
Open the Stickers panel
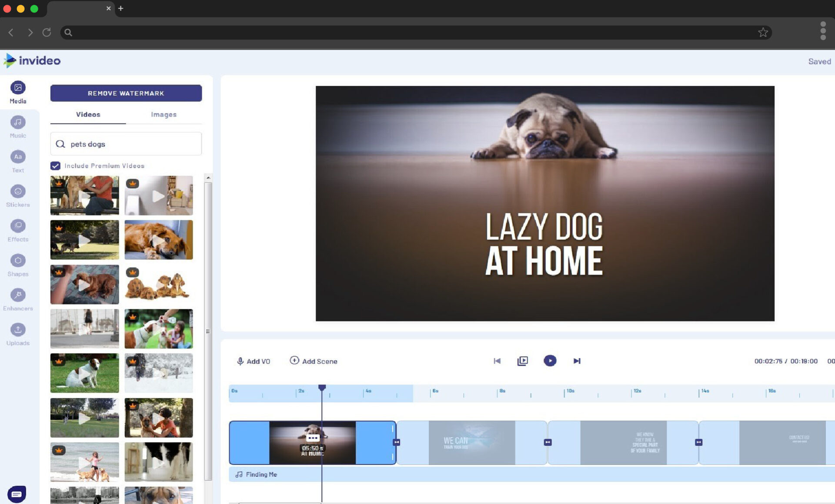click(x=18, y=196)
